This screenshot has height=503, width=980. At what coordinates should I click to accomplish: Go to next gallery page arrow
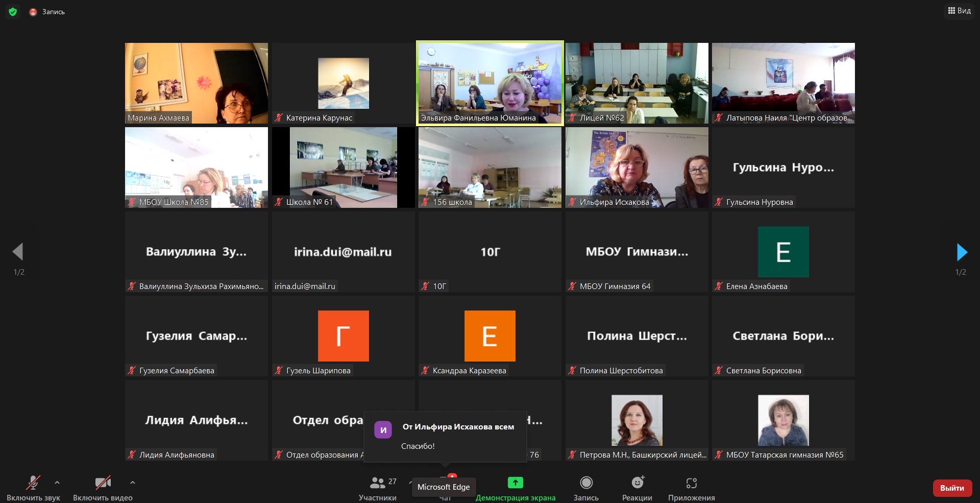tap(962, 252)
